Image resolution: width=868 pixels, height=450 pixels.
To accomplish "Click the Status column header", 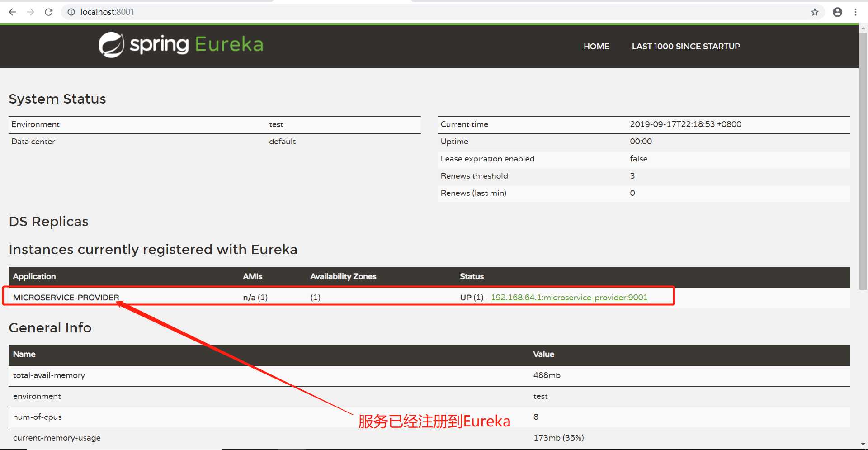I will click(472, 276).
